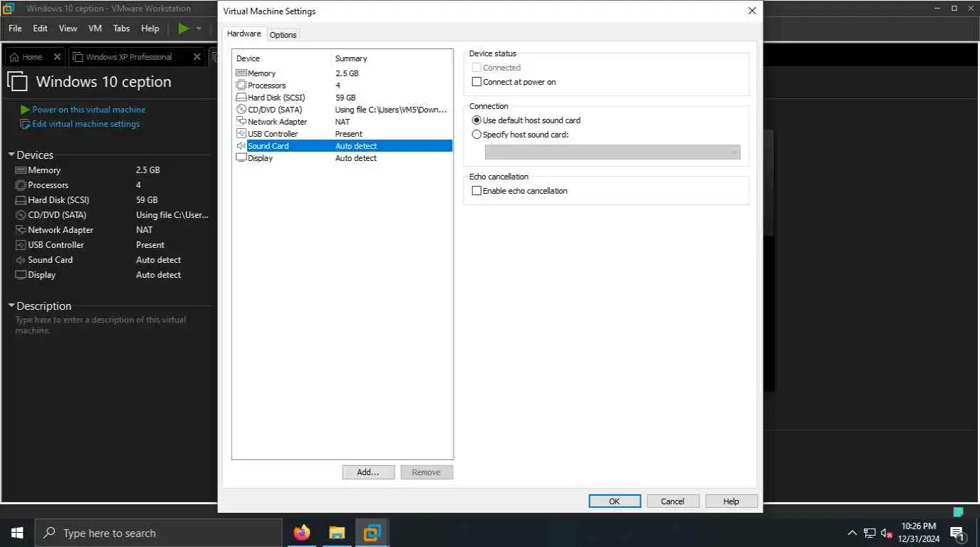The width and height of the screenshot is (980, 547).
Task: Click the USB Controller icon in main window Devices
Action: (20, 245)
